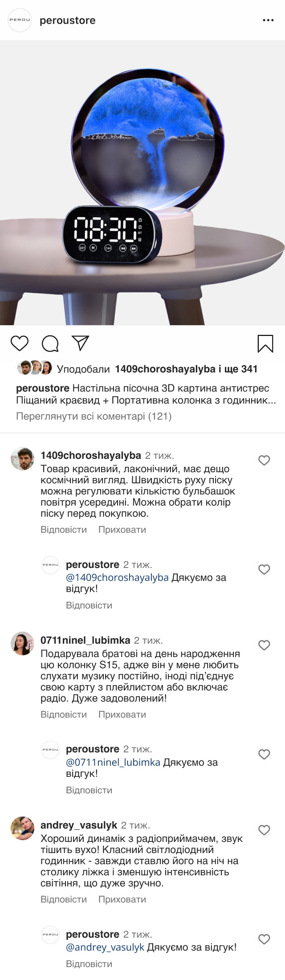This screenshot has width=285, height=980.
Task: Expand all 121 comments
Action: click(x=94, y=416)
